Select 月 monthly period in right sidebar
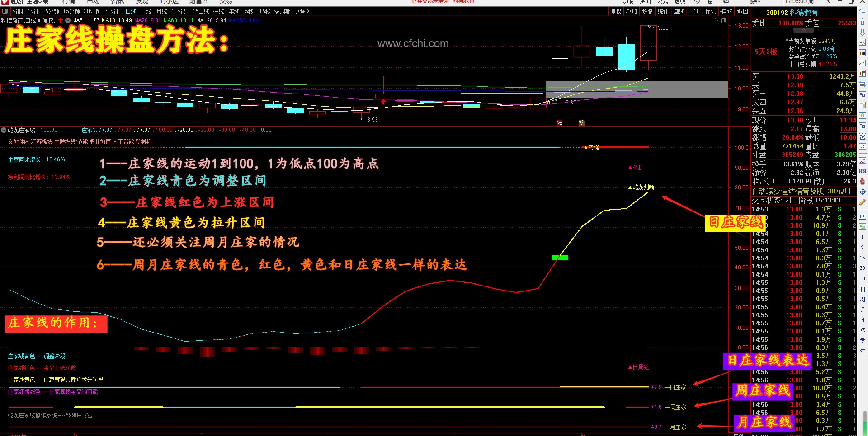 (x=863, y=309)
